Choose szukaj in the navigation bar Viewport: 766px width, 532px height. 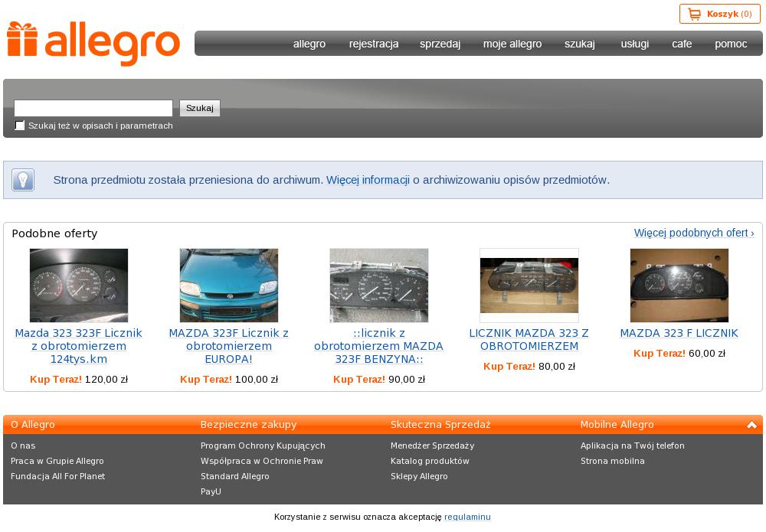[580, 44]
